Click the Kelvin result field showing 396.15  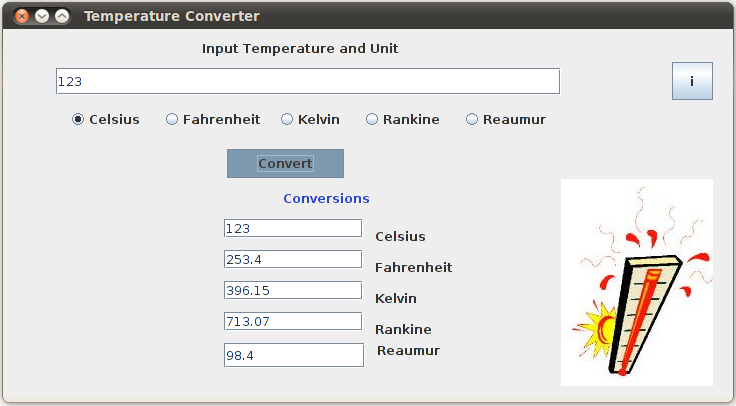click(293, 290)
